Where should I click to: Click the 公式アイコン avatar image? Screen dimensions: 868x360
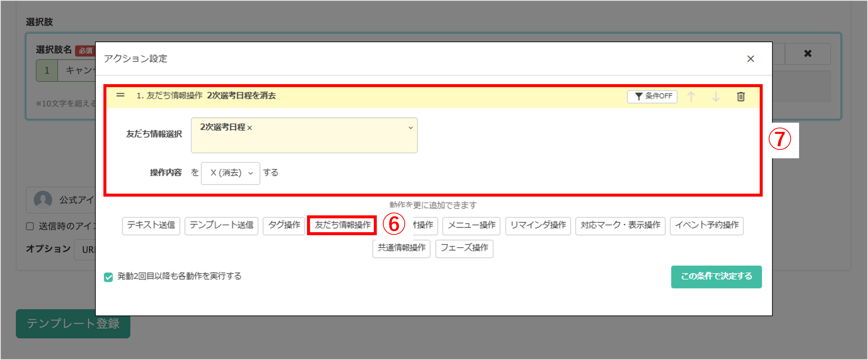coord(43,200)
